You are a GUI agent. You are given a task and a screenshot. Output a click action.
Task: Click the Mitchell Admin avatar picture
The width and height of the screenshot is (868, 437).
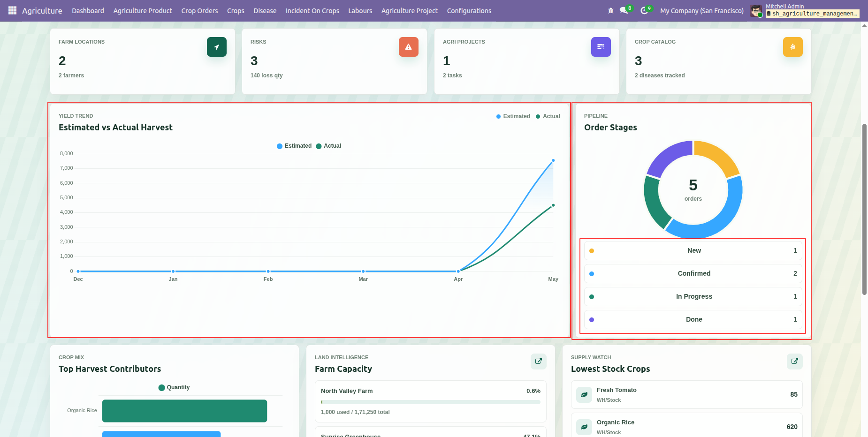coord(756,10)
